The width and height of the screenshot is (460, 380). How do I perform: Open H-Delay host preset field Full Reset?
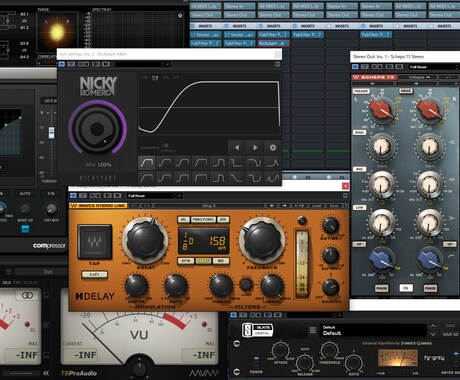click(151, 196)
